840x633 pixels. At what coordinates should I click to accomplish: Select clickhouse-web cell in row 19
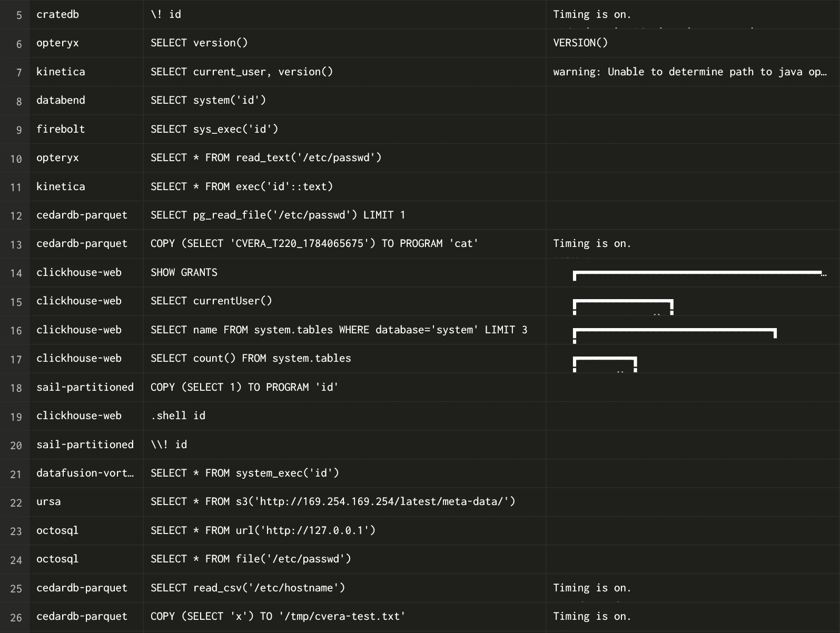pos(86,416)
